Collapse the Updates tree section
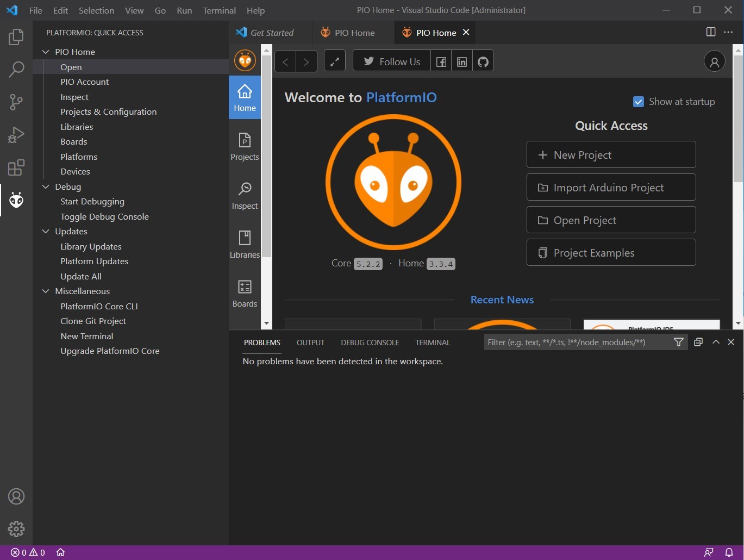This screenshot has width=744, height=560. point(46,231)
